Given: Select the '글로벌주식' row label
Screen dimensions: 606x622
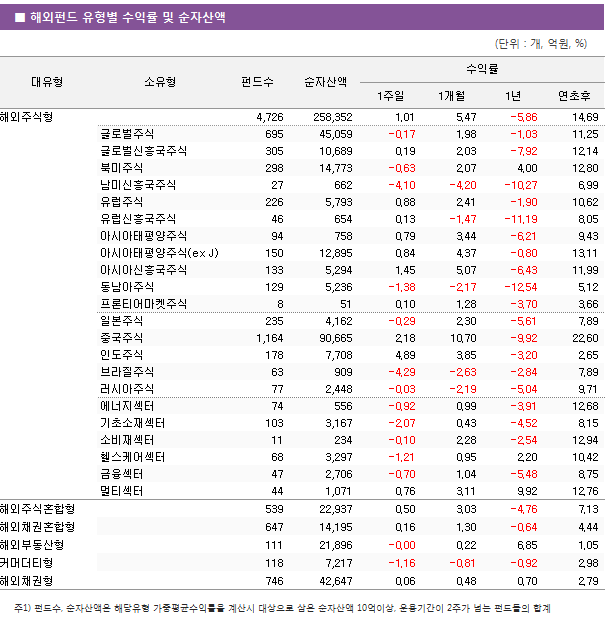Looking at the screenshot, I should [127, 134].
